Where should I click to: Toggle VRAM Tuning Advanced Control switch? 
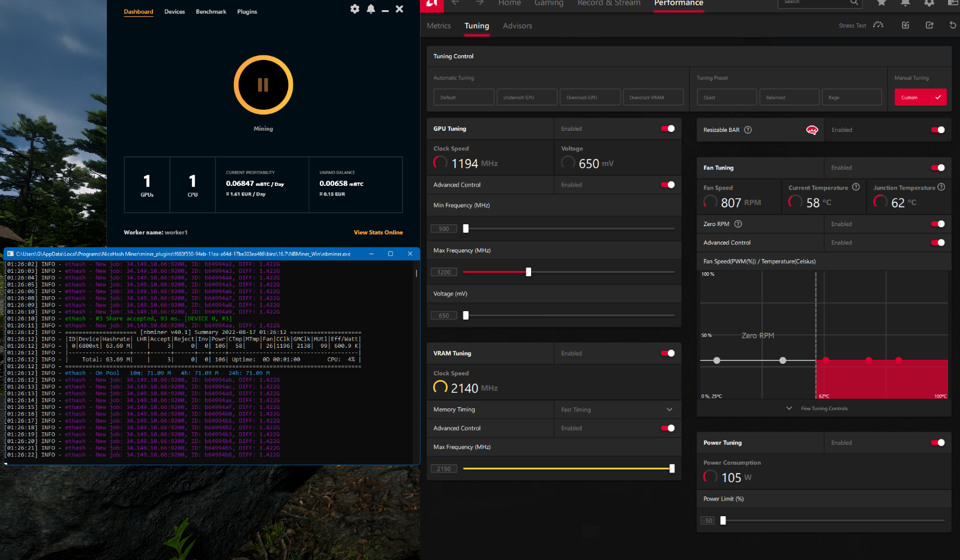click(x=668, y=428)
